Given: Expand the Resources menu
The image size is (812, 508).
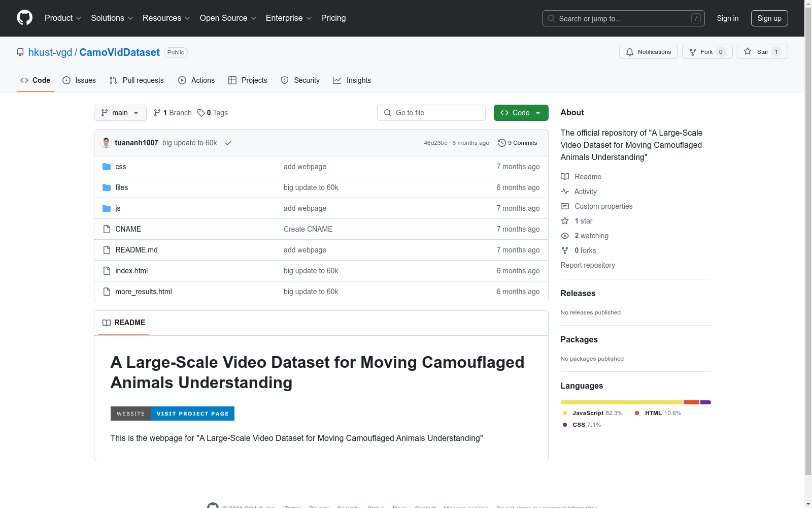Looking at the screenshot, I should coord(166,18).
